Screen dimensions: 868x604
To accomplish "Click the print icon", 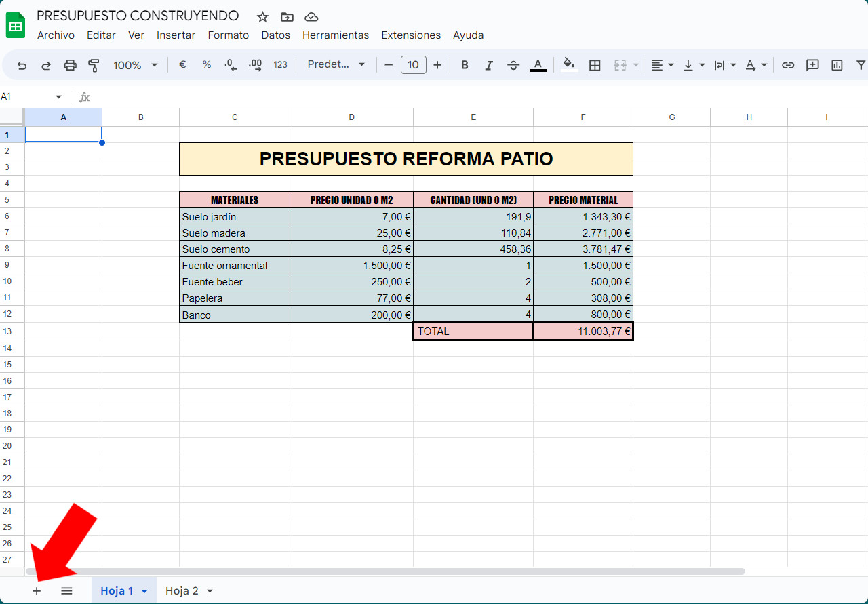I will 70,65.
